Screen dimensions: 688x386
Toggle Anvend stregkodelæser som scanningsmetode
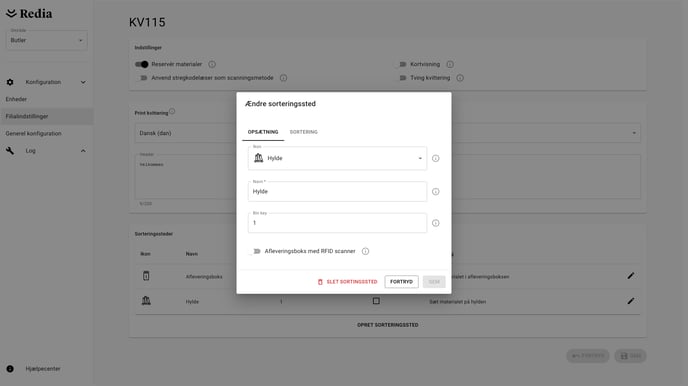[x=142, y=78]
